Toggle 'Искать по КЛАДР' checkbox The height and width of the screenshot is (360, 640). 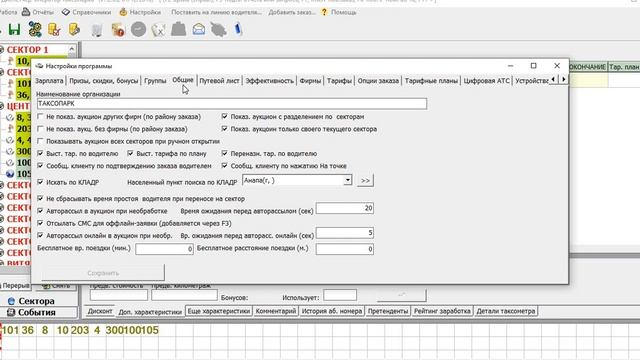coord(40,182)
